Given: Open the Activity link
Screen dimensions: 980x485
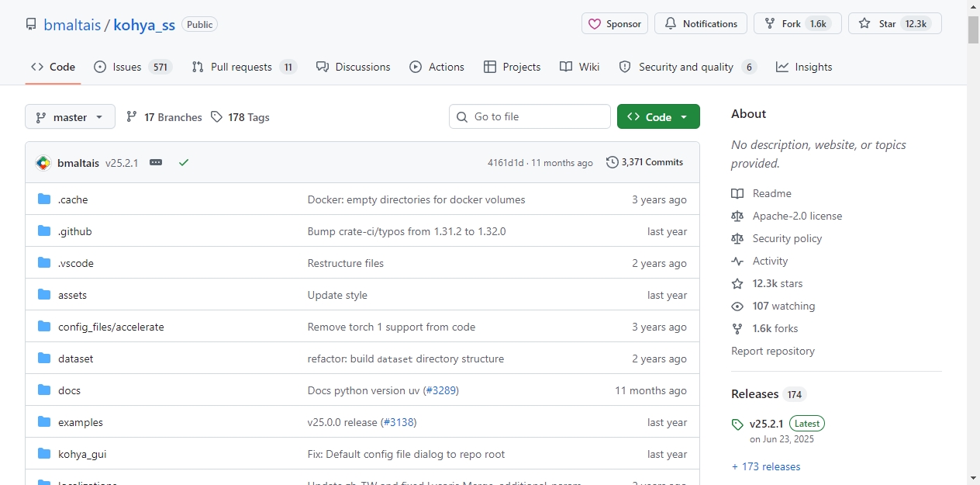Looking at the screenshot, I should [760, 261].
